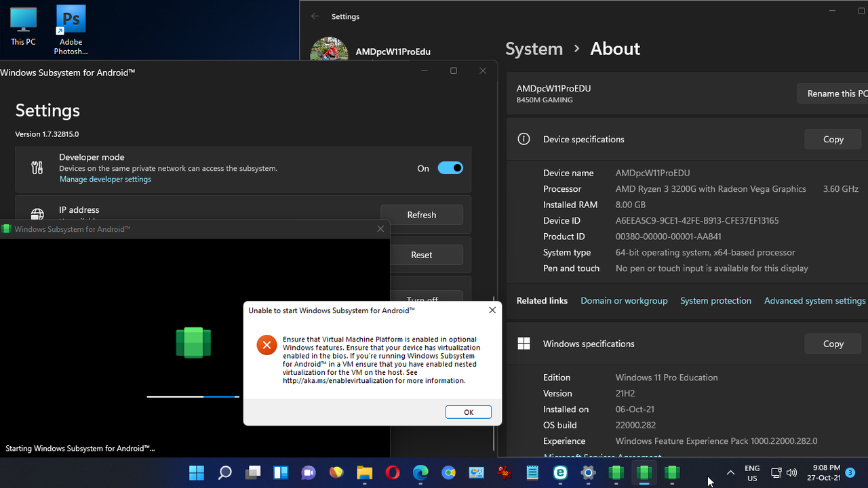Click the Windows 11 Pro Education edition text
868x488 pixels.
(x=667, y=378)
